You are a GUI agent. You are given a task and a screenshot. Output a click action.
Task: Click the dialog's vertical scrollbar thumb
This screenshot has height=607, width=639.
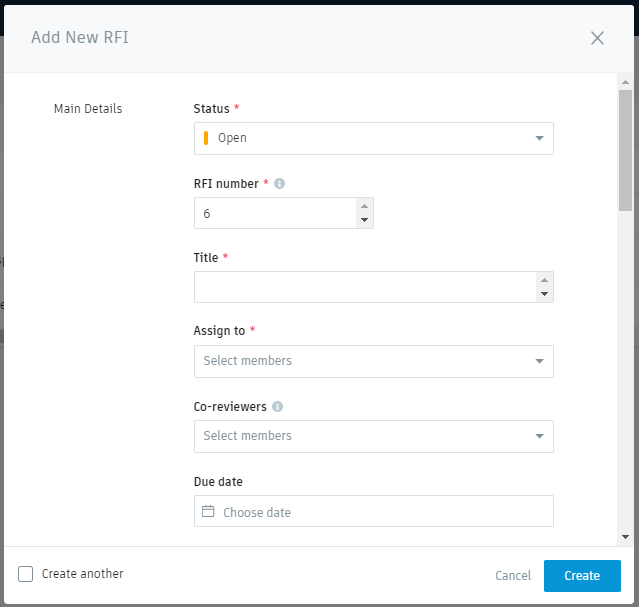625,150
